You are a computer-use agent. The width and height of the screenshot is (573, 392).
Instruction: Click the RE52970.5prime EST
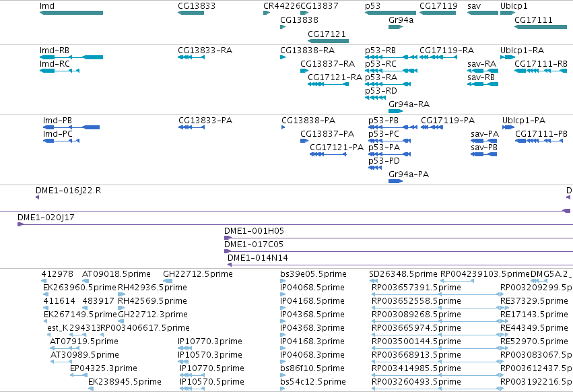tap(504, 348)
